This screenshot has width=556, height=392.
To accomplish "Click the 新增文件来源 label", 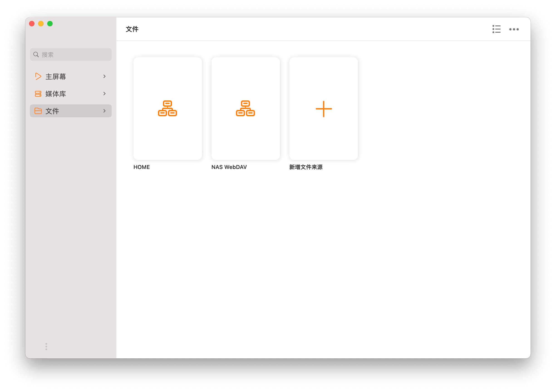I will click(x=306, y=167).
